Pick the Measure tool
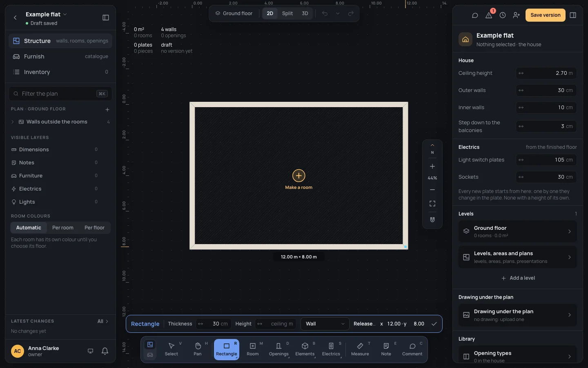 click(x=360, y=349)
